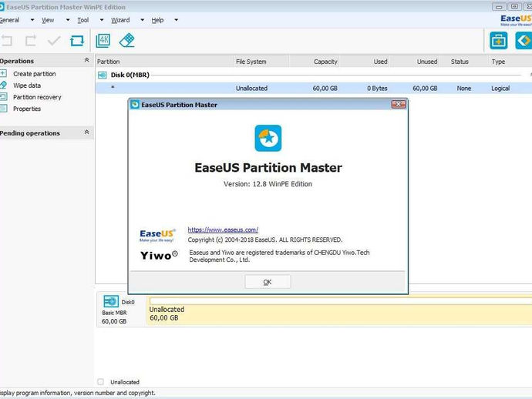Maximize the main EaseUS window
532x399 pixels.
[x=514, y=6]
